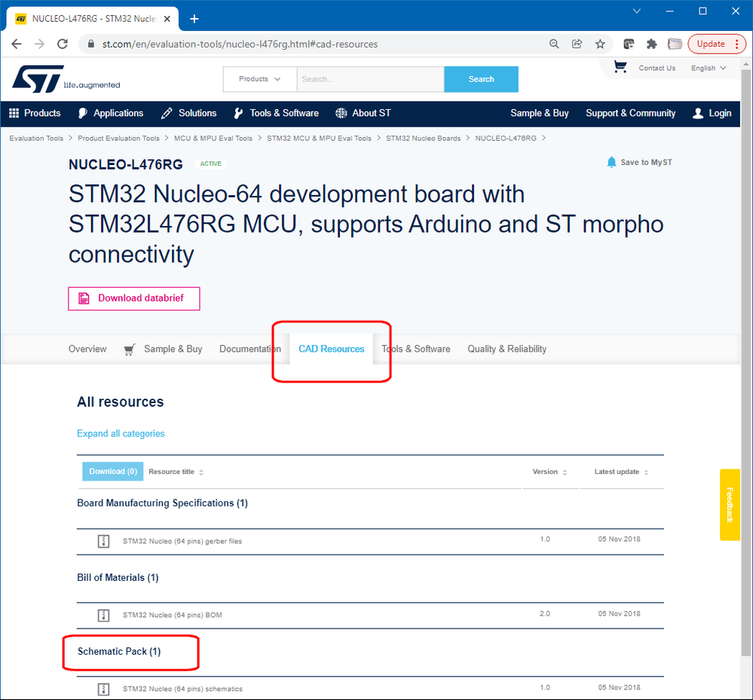Screen dimensions: 753x700
Task: Sort by Version column arrows
Action: point(565,472)
